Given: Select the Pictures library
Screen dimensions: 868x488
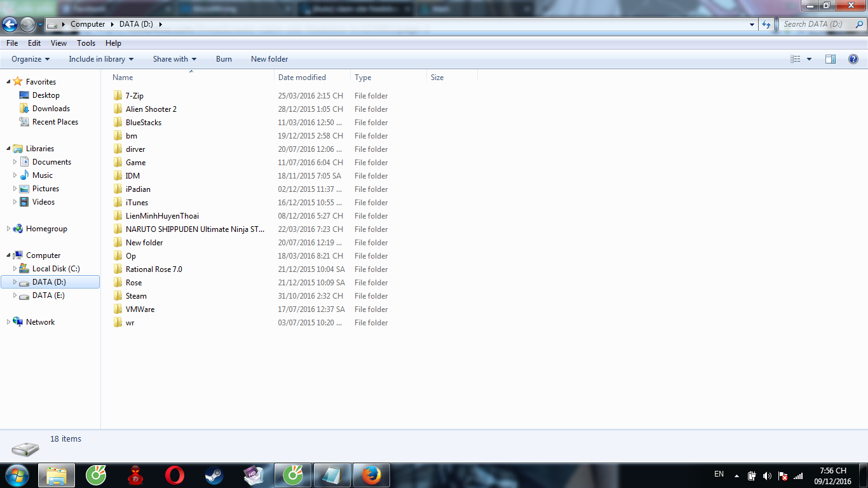Looking at the screenshot, I should [x=46, y=189].
